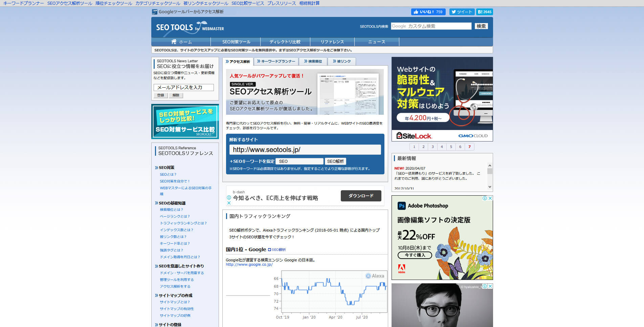Click the b-dash ad info icon
Image resolution: width=644 pixels, height=327 pixels.
tap(229, 198)
